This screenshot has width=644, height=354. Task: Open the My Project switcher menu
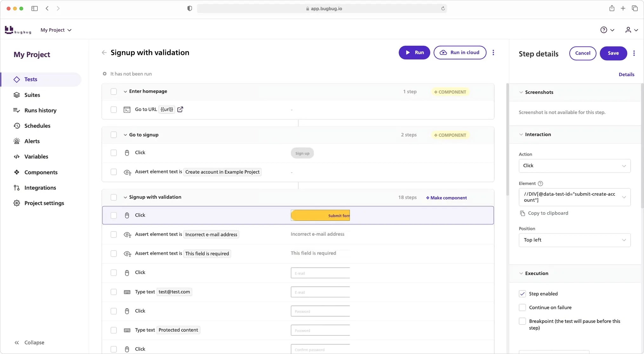pos(56,30)
